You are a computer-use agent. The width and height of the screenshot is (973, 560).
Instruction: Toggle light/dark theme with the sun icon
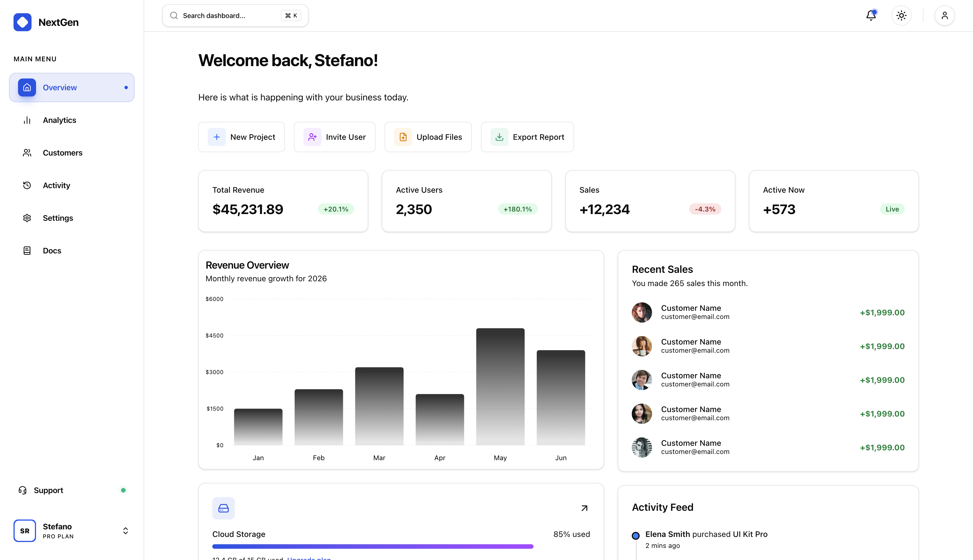[901, 15]
